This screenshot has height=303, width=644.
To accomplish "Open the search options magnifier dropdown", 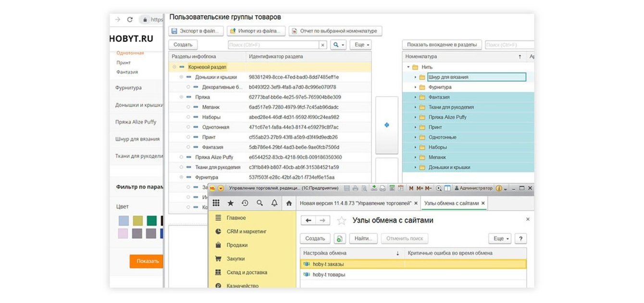I will (338, 45).
